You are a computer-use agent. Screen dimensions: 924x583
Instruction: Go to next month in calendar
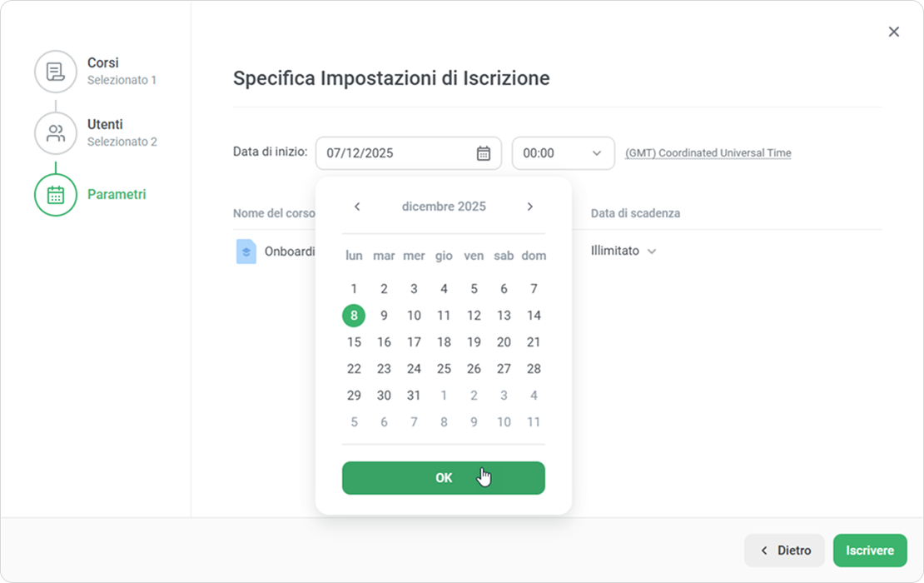[530, 207]
